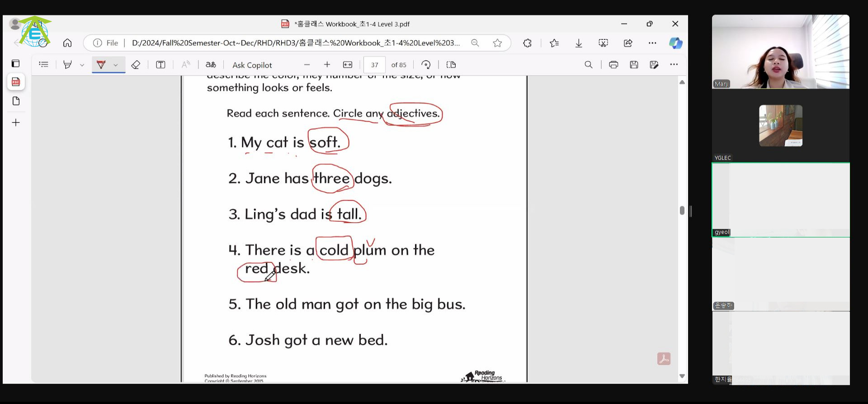Open browser Settings and more menu

click(x=652, y=43)
